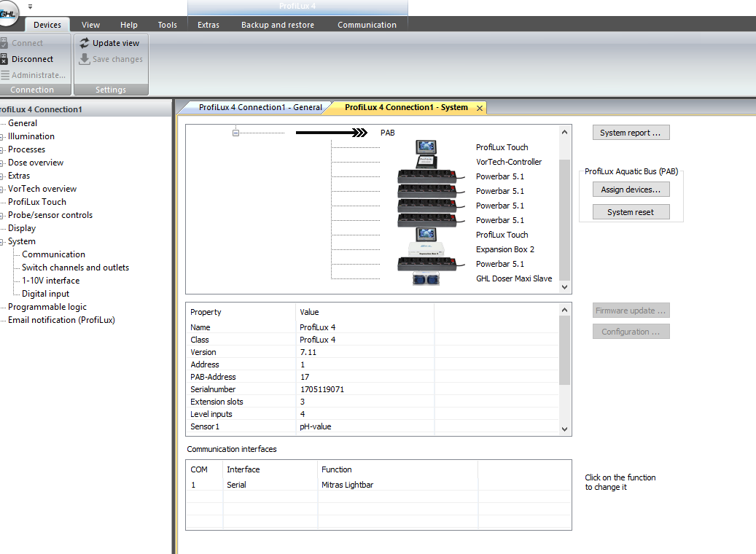756x554 pixels.
Task: Open the Help ribbon tab
Action: point(129,25)
